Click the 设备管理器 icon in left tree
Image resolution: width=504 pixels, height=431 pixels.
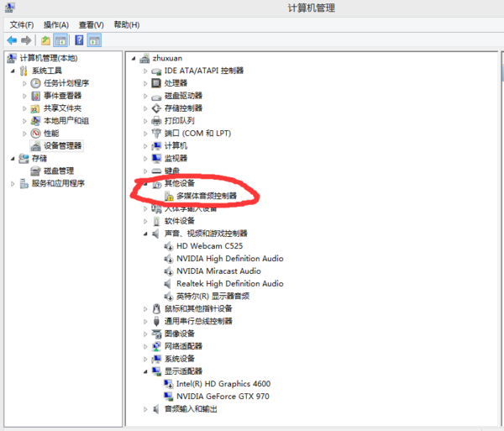pos(36,145)
